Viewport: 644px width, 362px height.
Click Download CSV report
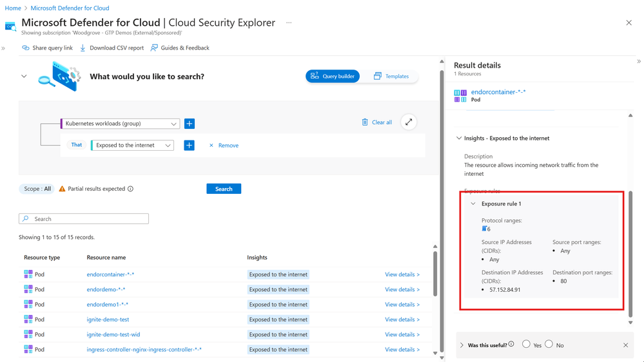112,48
